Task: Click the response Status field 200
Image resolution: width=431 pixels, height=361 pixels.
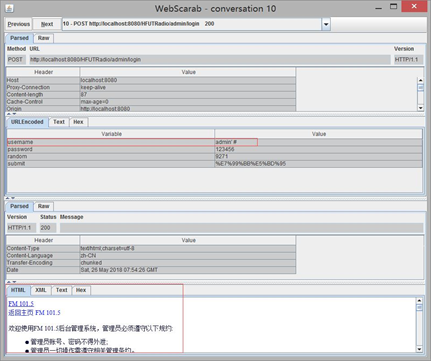Action: click(48, 228)
